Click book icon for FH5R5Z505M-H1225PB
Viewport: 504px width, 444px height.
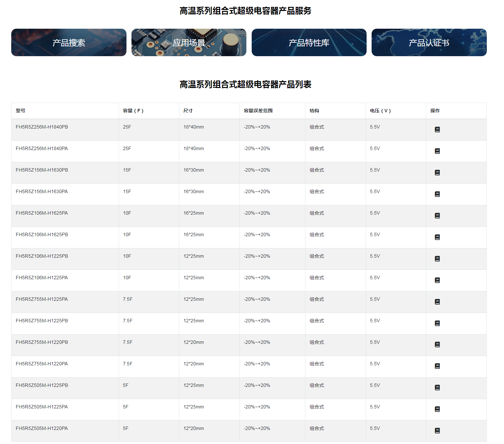coord(437,388)
